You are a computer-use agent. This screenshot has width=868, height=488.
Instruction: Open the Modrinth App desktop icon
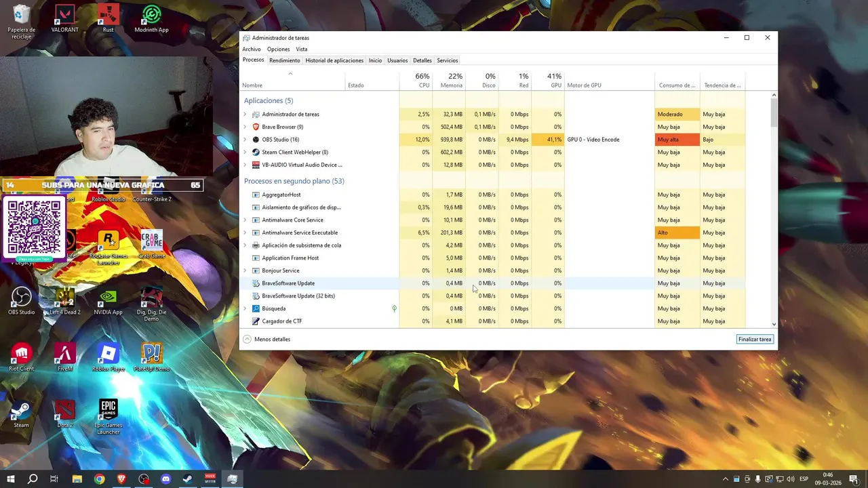pos(151,19)
